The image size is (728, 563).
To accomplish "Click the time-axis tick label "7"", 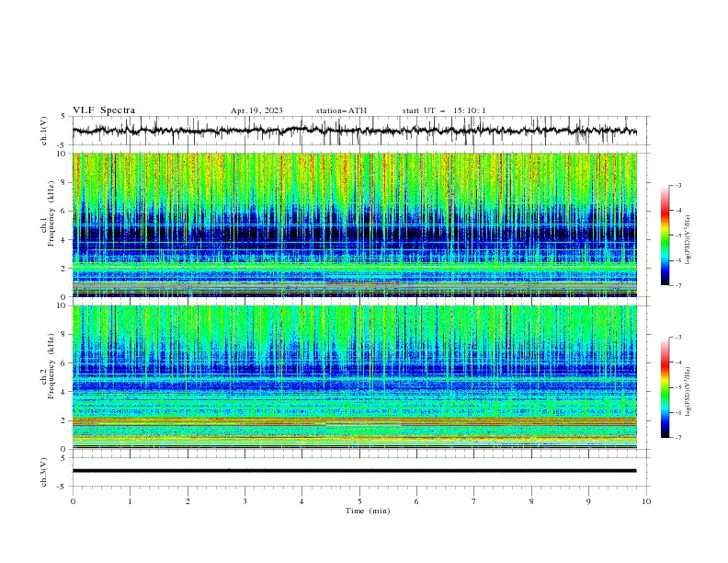I will tap(474, 501).
